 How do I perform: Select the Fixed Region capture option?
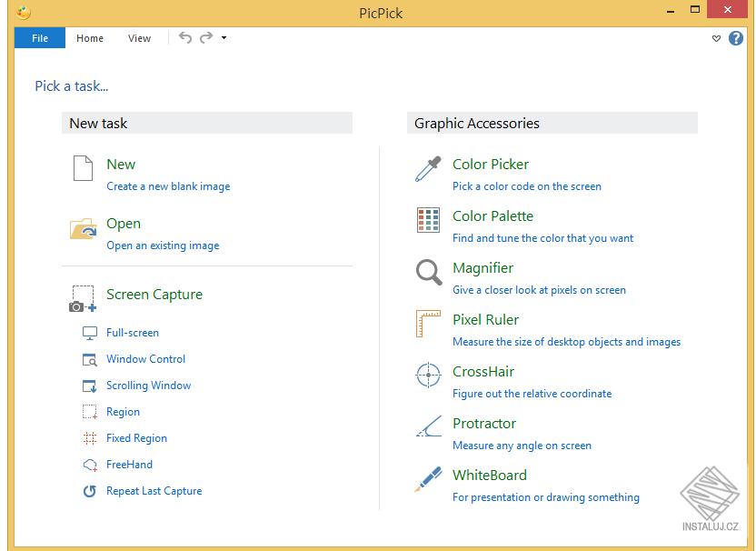click(x=136, y=438)
